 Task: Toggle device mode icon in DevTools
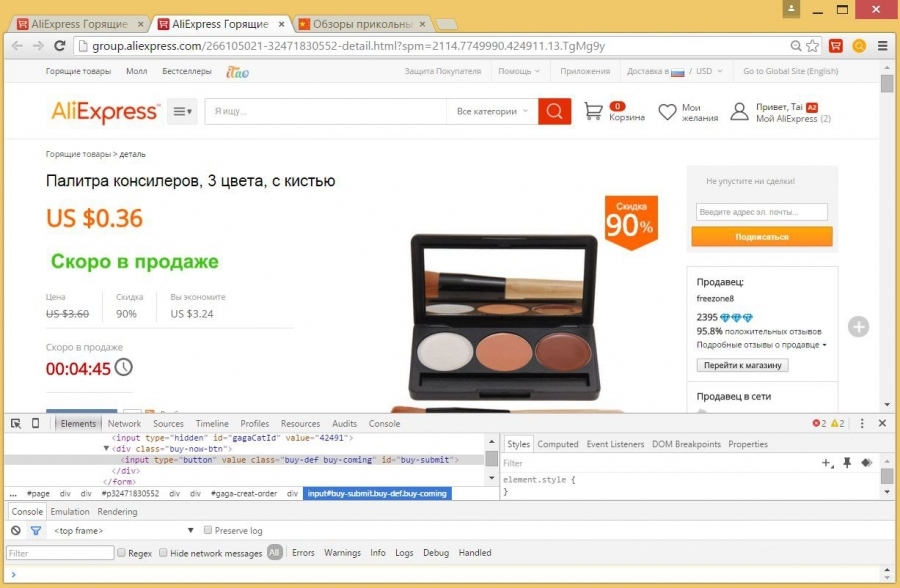(36, 423)
